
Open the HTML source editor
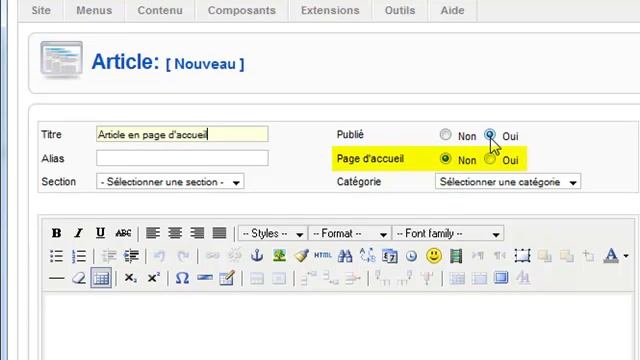click(323, 256)
